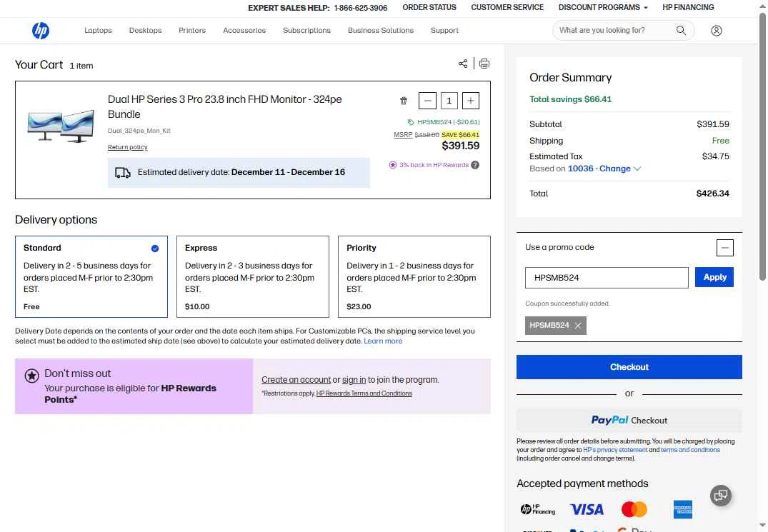Open terms and conditions link
The image size is (768, 532).
(690, 450)
